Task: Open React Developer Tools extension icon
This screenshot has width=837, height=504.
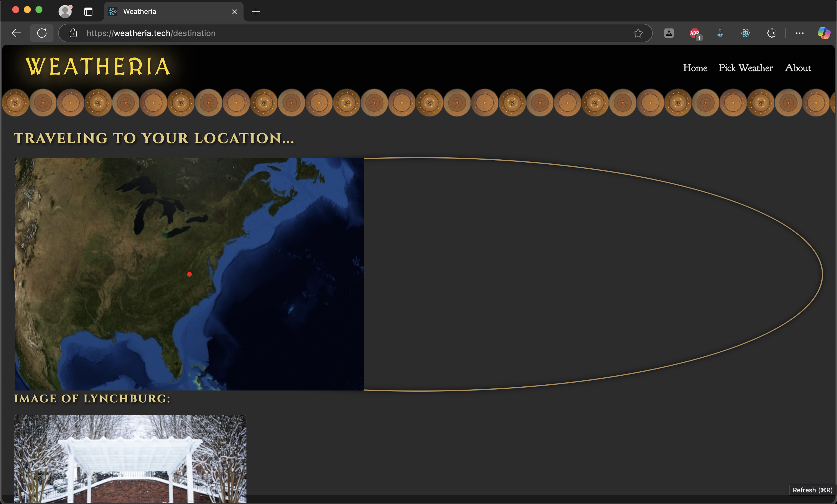Action: tap(746, 33)
